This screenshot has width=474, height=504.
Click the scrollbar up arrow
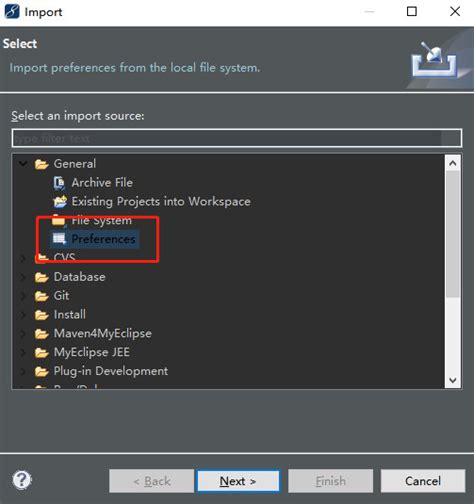[453, 163]
